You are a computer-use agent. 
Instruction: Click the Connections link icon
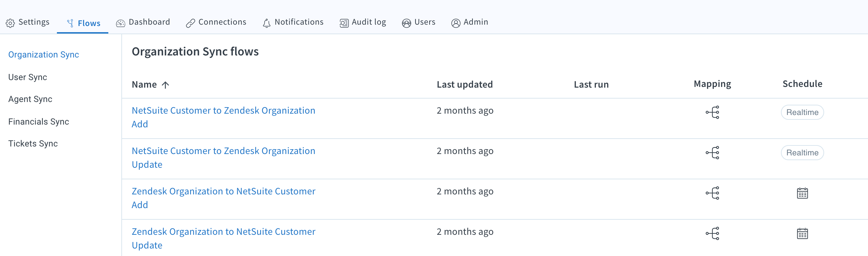tap(190, 23)
